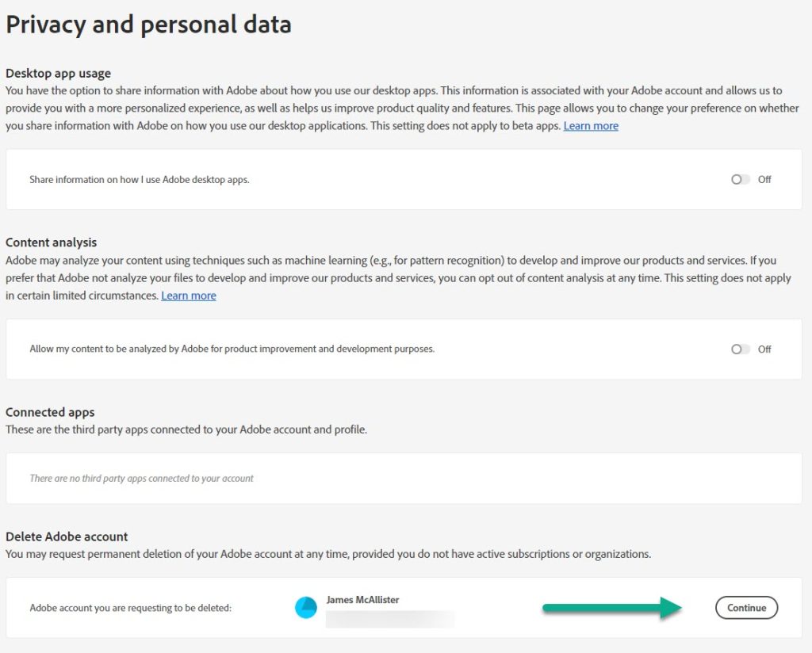This screenshot has width=812, height=653.
Task: Toggle the desktop app usage sharing switch
Action: (740, 180)
